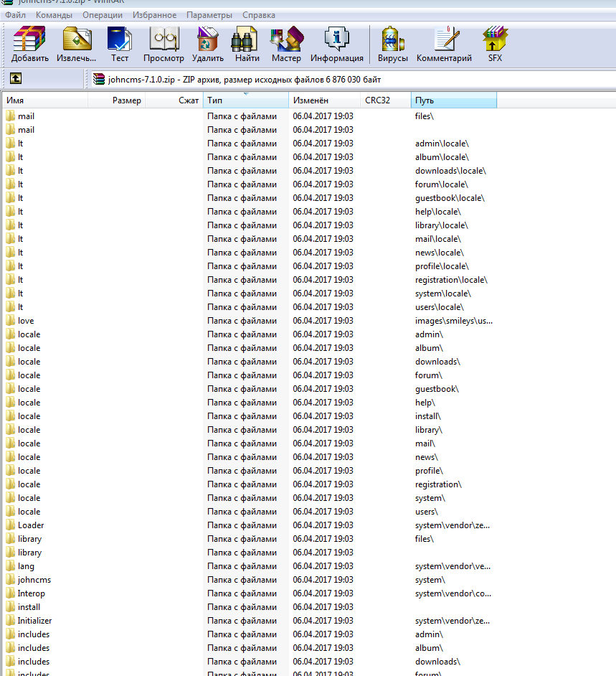Open the Параметры menu
The height and width of the screenshot is (676, 616).
[x=209, y=15]
